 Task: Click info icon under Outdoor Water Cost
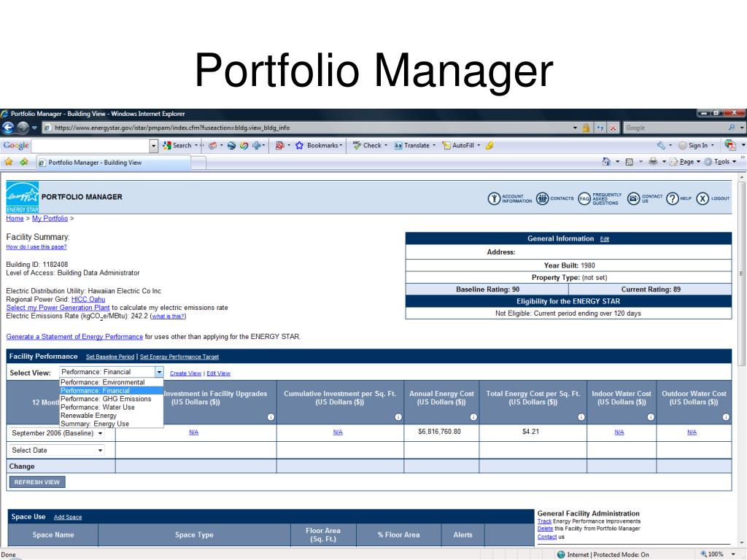726,417
